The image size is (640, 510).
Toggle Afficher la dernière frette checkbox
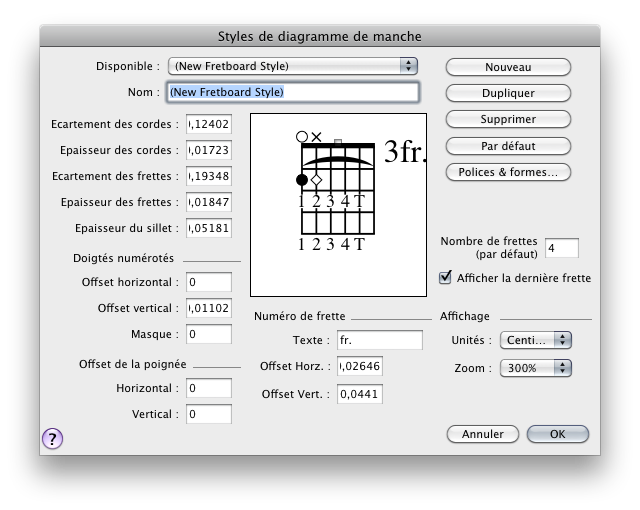tap(446, 277)
